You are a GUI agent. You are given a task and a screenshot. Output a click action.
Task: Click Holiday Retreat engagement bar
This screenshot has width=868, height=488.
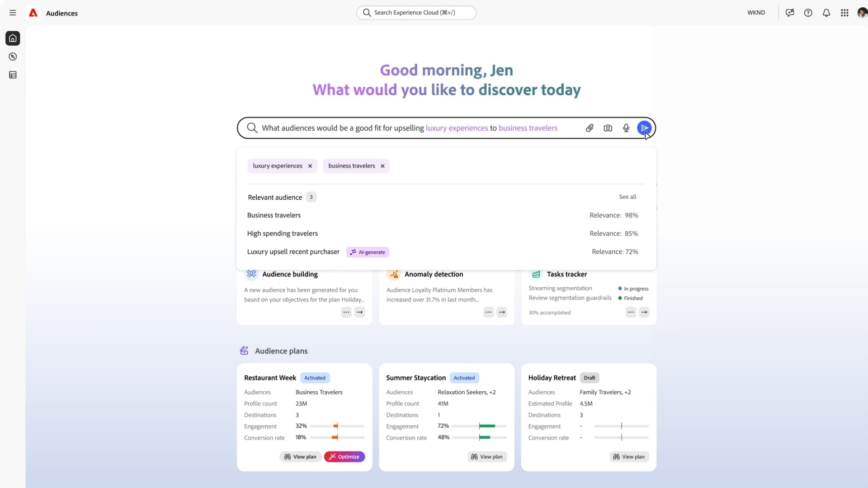tap(621, 426)
